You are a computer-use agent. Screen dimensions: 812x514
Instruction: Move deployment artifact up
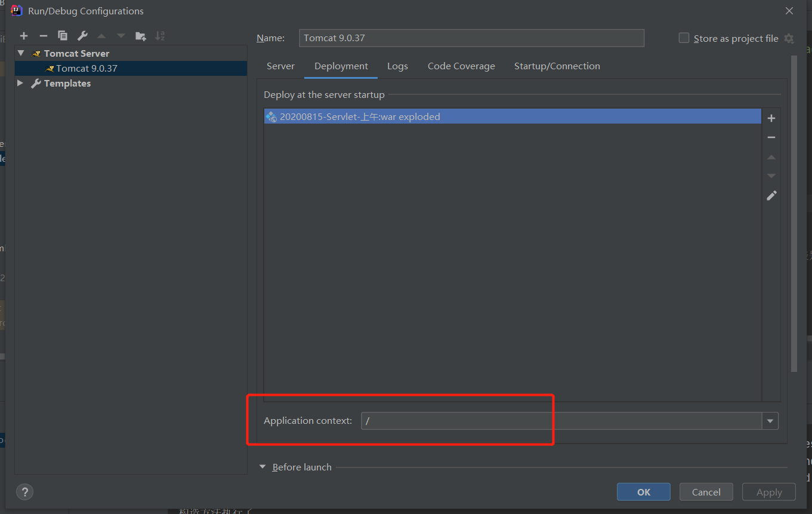point(771,157)
